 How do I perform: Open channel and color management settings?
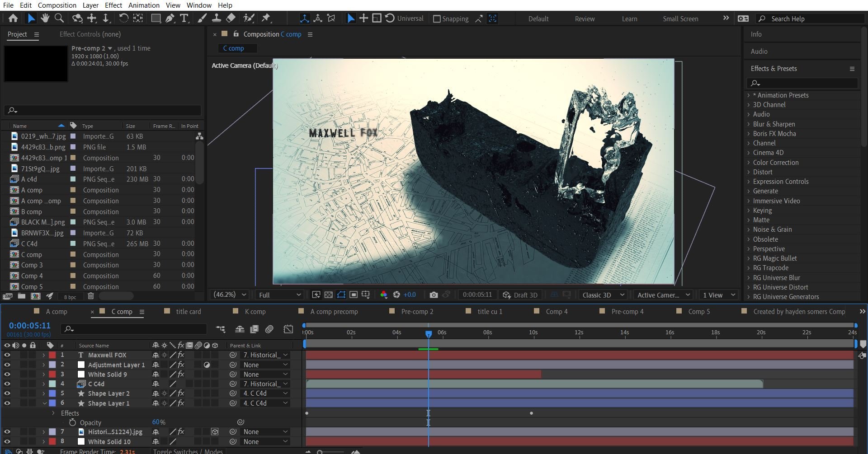point(383,295)
